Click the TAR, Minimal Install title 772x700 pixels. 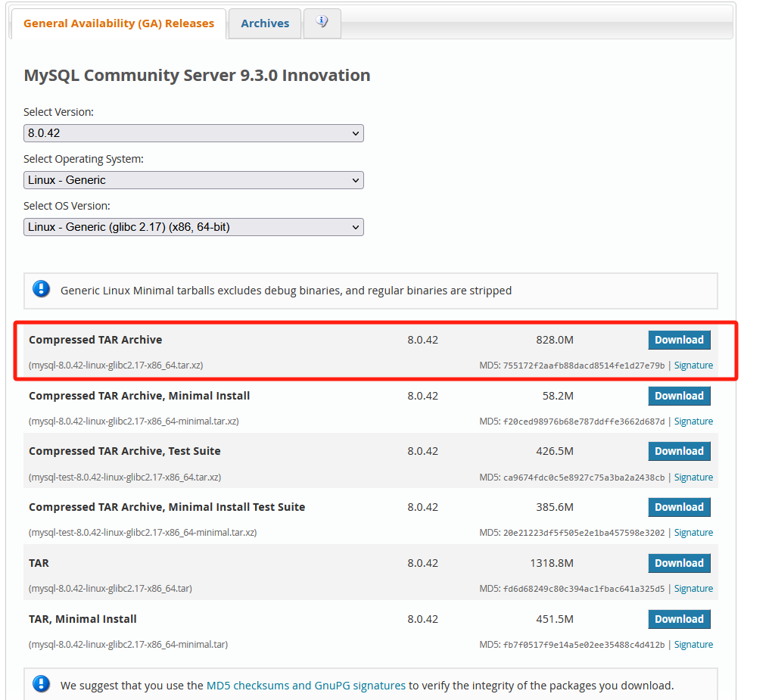pyautogui.click(x=82, y=619)
